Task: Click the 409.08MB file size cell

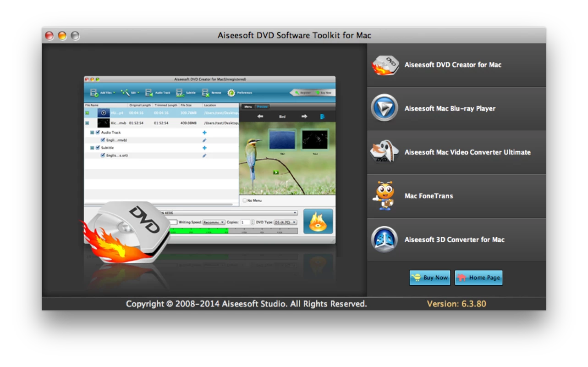Action: [x=188, y=123]
